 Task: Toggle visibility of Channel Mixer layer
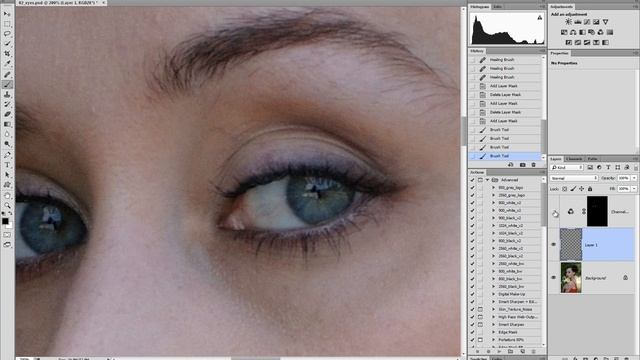(x=554, y=212)
